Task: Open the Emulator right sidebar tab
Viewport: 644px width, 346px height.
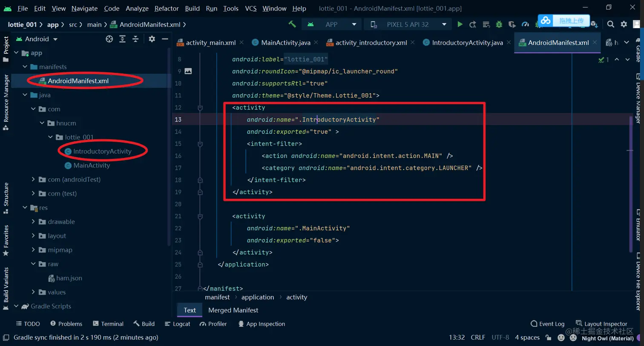Action: tap(638, 225)
